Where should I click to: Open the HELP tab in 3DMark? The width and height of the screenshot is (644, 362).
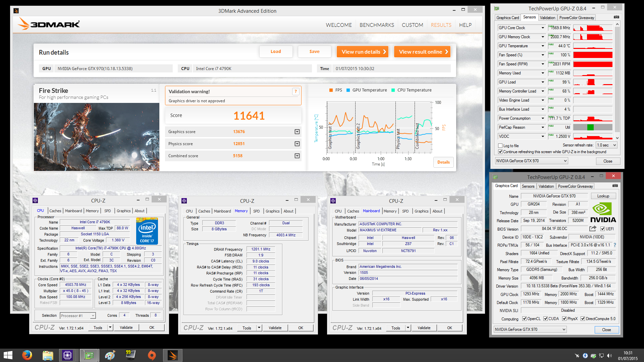[x=465, y=25]
